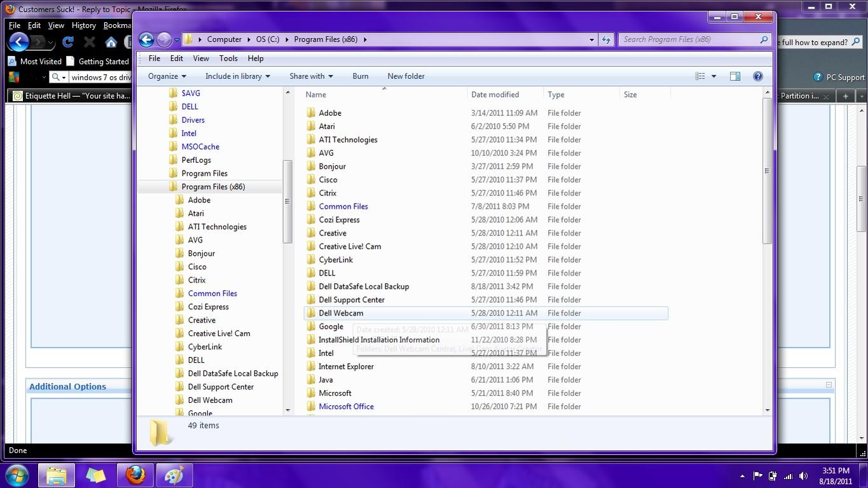Click the change view icon
Viewport: 868px width, 488px height.
pyautogui.click(x=700, y=76)
